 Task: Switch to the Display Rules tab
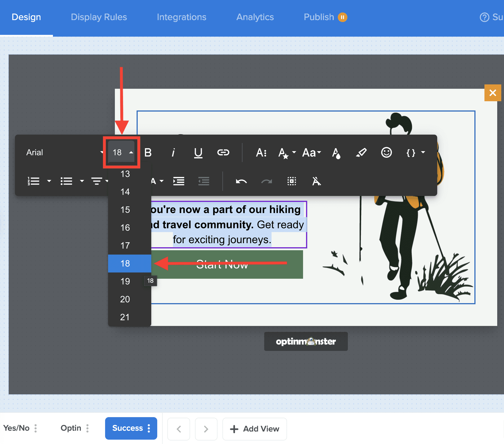point(99,17)
